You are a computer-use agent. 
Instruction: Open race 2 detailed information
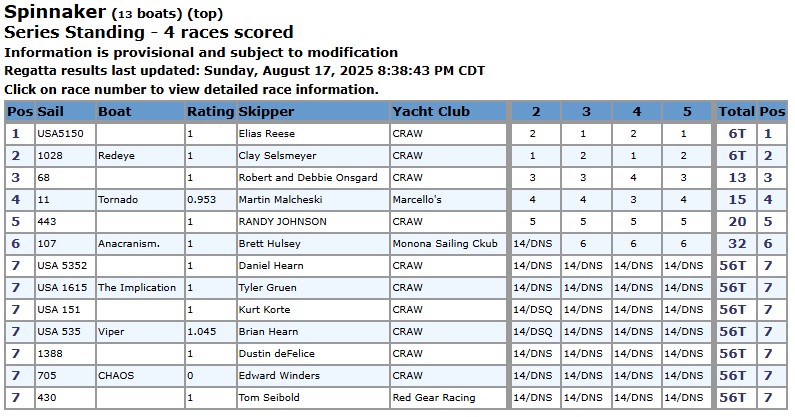pyautogui.click(x=536, y=112)
